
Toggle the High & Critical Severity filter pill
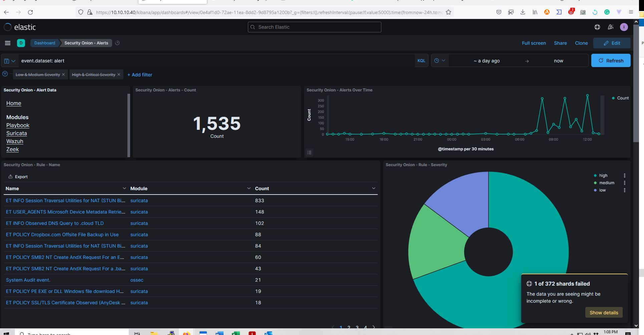point(93,74)
